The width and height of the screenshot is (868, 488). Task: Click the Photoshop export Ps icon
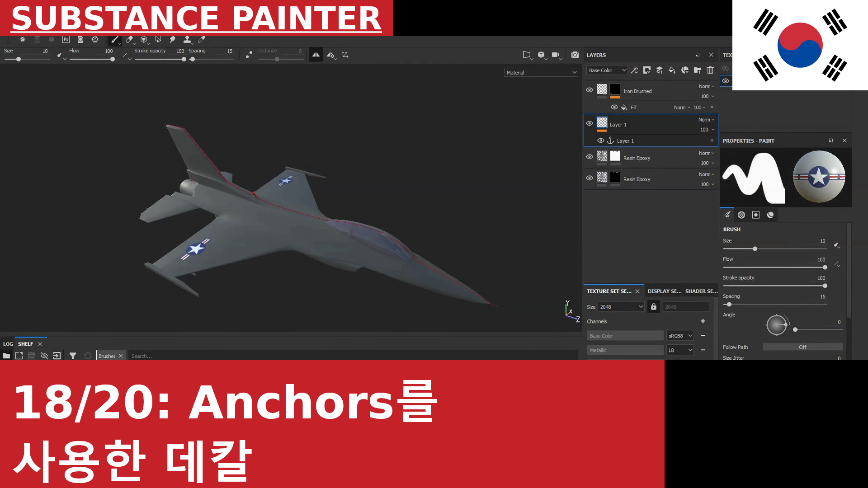pos(66,40)
